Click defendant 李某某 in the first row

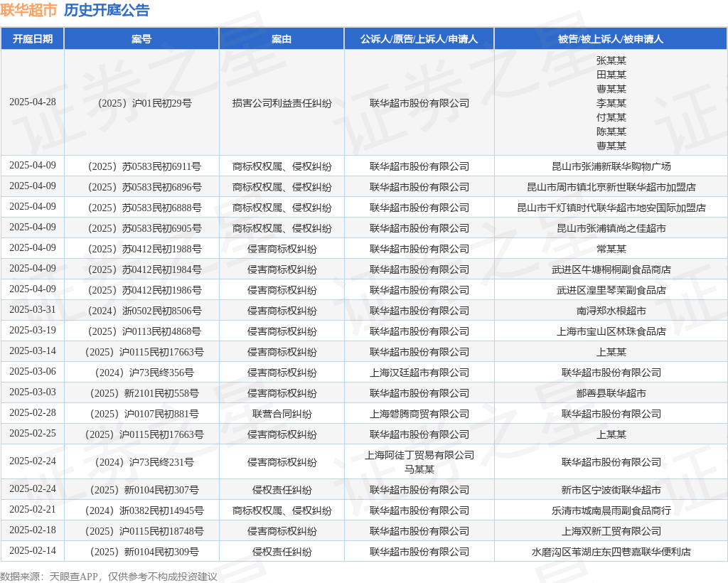click(611, 103)
